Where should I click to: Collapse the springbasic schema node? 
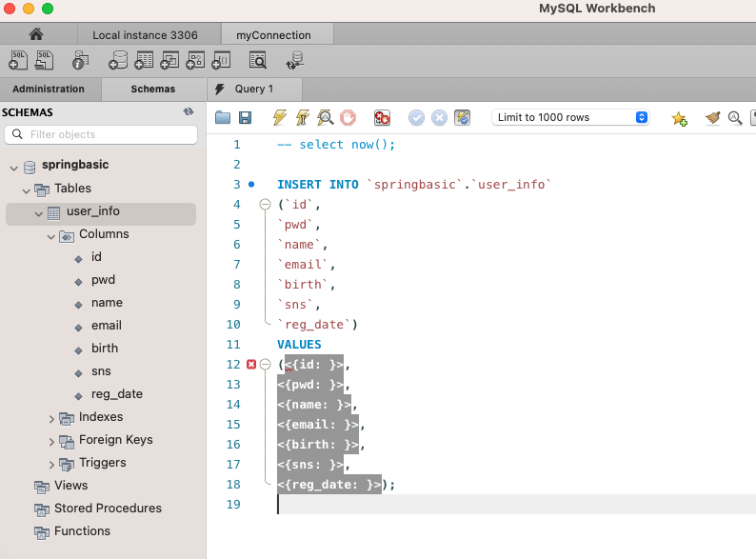point(14,168)
